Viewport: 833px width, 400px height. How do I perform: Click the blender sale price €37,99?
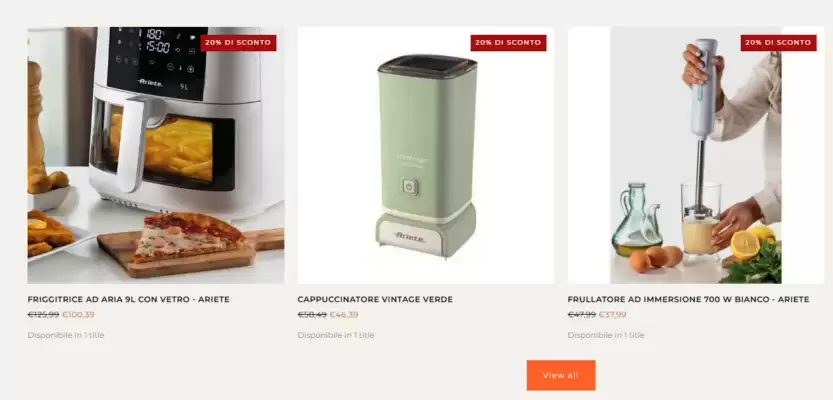click(613, 314)
